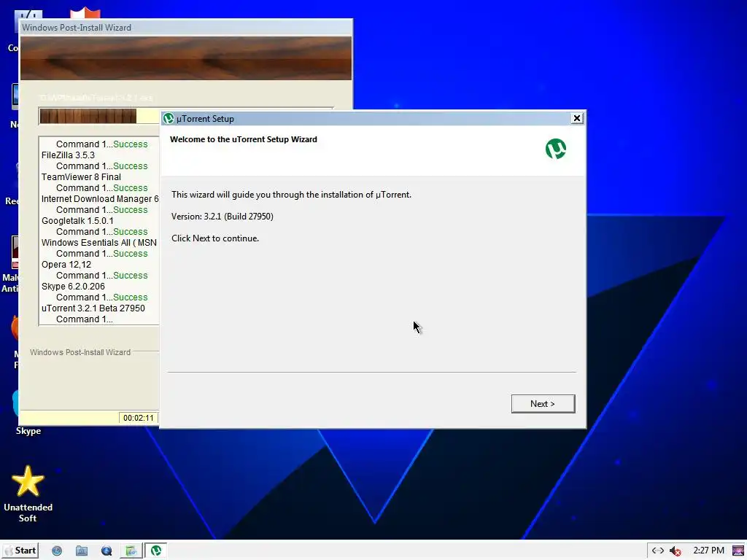747x560 pixels.
Task: Select the TeamViewer 8 Final log row
Action: (x=81, y=177)
